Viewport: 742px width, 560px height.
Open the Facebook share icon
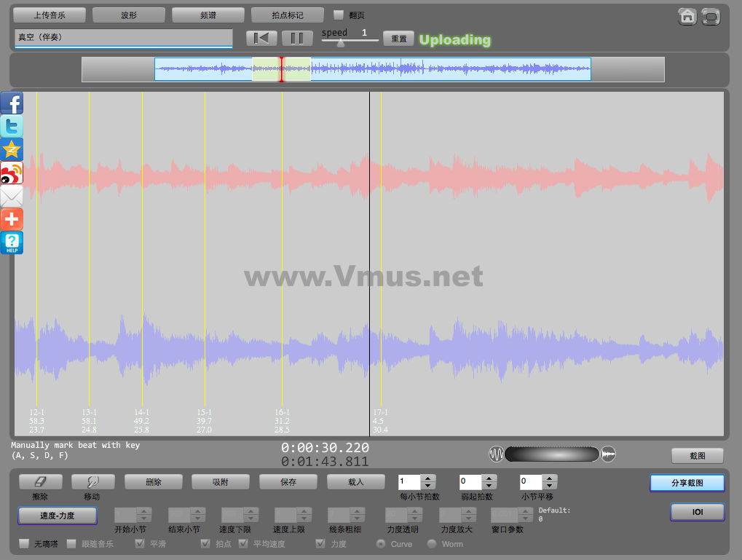(x=12, y=103)
